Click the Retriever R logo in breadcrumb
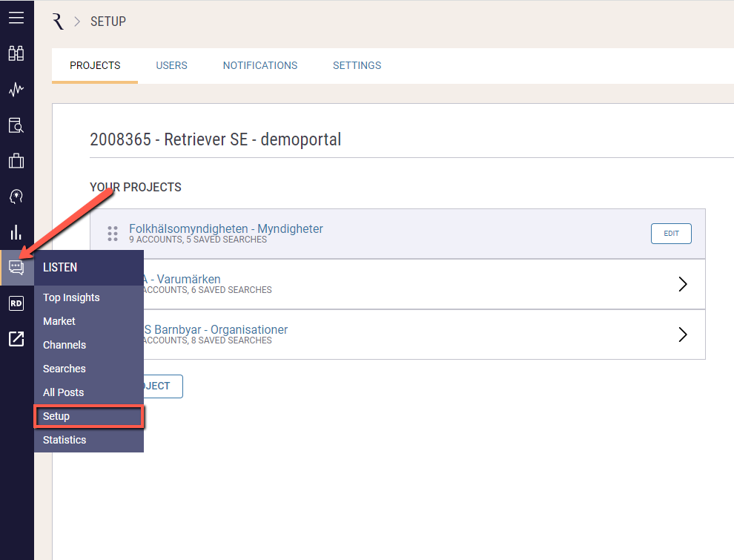 point(58,22)
